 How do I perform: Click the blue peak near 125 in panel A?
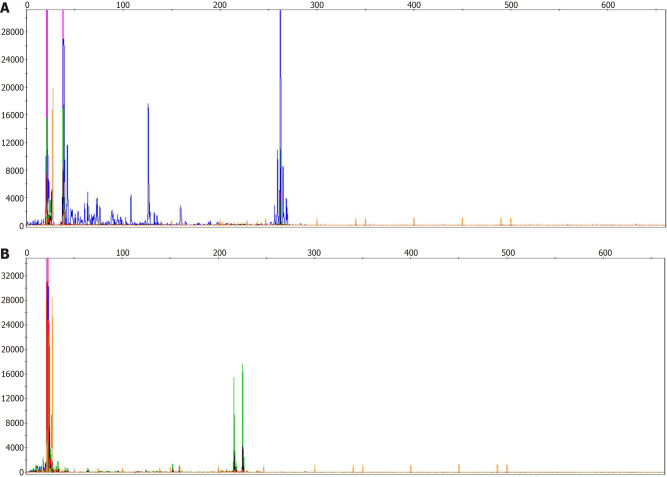pos(148,164)
